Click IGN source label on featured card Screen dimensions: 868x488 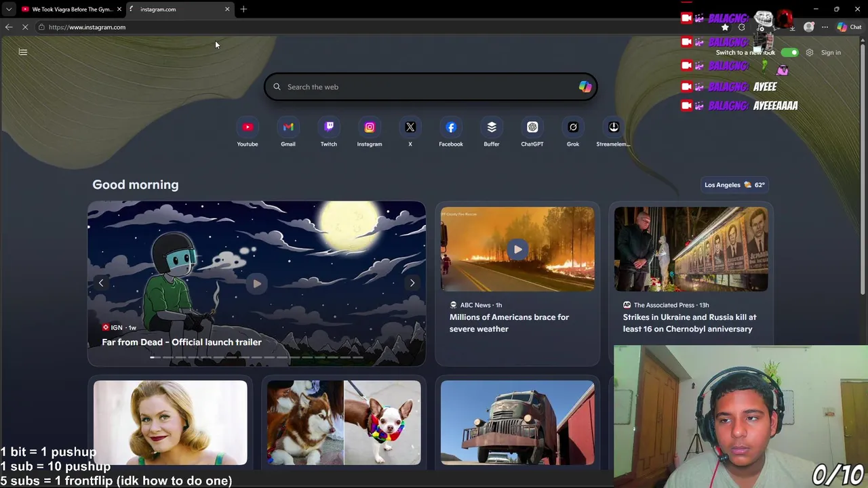coord(116,327)
